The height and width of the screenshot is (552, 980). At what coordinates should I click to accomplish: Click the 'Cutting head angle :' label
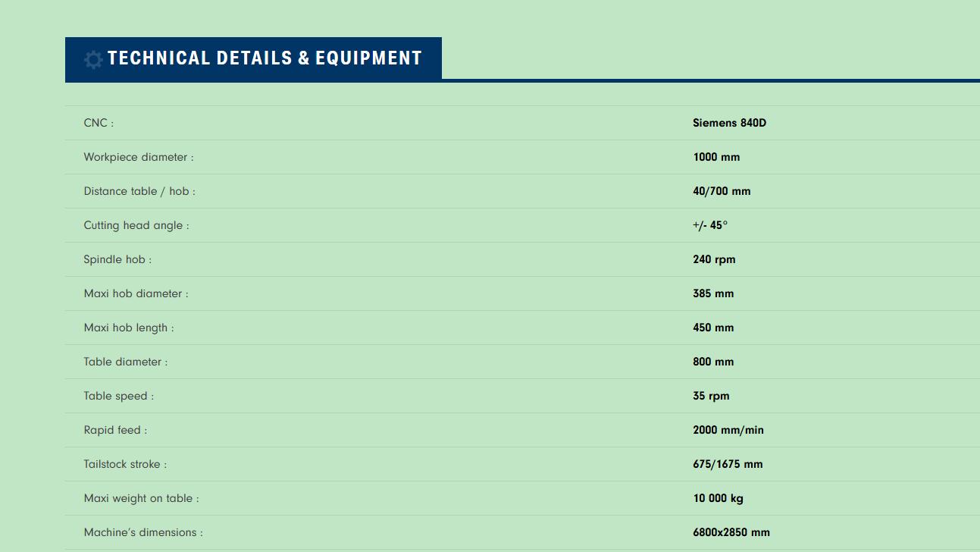pyautogui.click(x=136, y=225)
